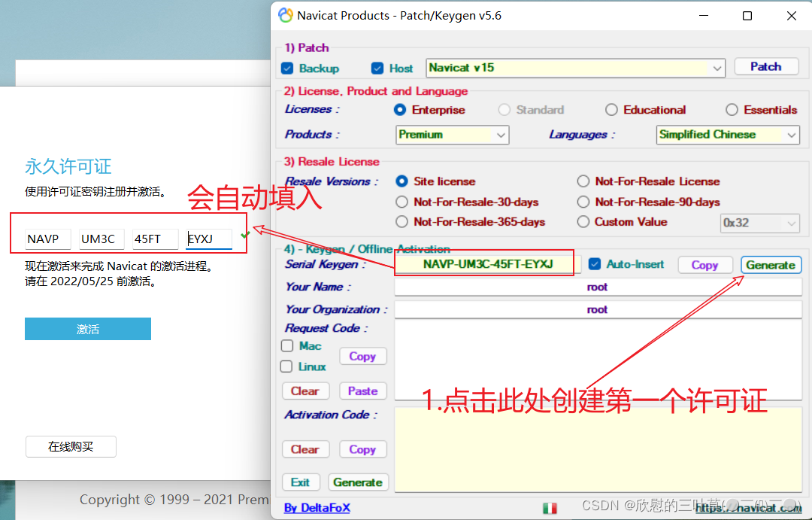Image resolution: width=812 pixels, height=520 pixels.
Task: Click the Patch button
Action: click(766, 66)
